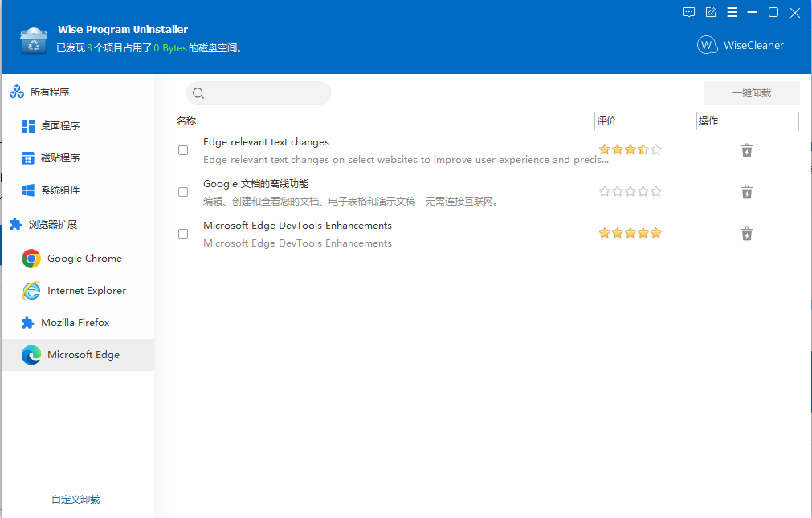This screenshot has height=518, width=812.
Task: Click the Wise Program Uninstaller recycle bin logo
Action: [34, 40]
